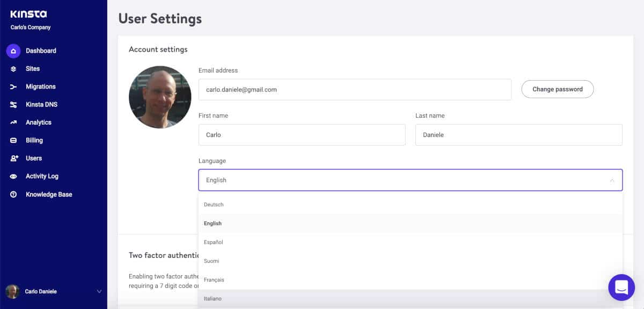
Task: Expand the Carlo Daniele user menu chevron
Action: click(x=99, y=292)
